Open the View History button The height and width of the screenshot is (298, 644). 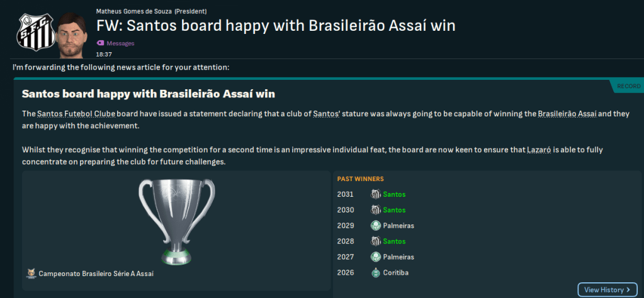607,290
